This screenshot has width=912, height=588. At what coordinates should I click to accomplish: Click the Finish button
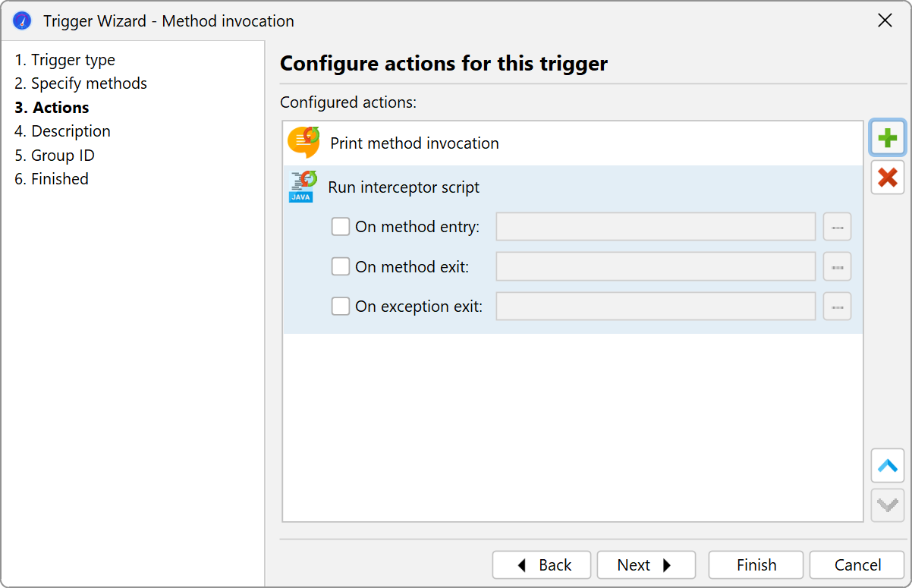756,565
